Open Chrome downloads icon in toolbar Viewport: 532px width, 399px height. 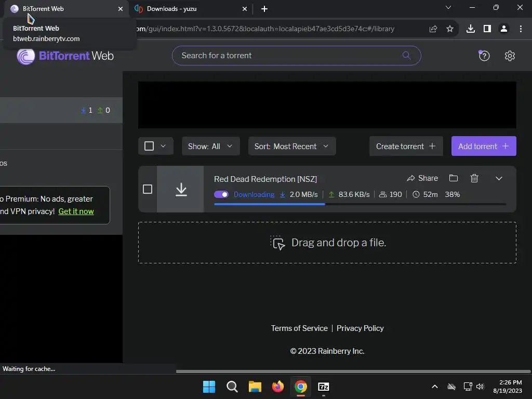pos(471,29)
